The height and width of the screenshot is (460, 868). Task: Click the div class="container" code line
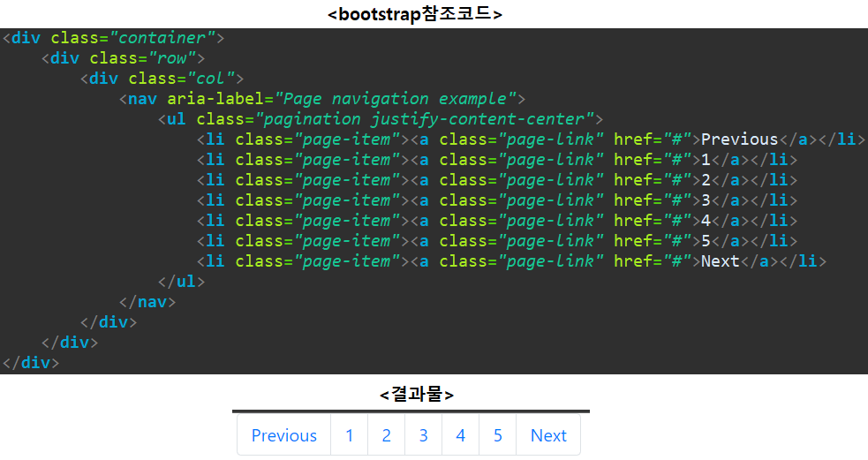(114, 38)
